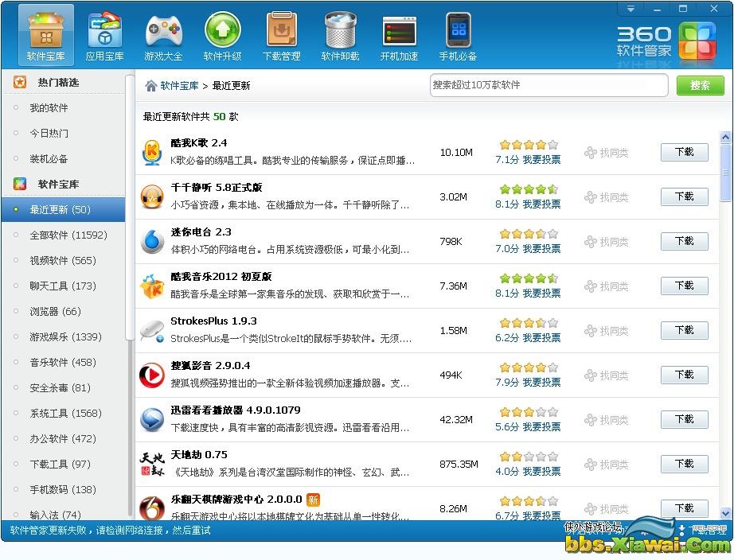Image resolution: width=734 pixels, height=560 pixels.
Task: Click the star rating for 迅雷看看播放器
Action: [x=529, y=412]
